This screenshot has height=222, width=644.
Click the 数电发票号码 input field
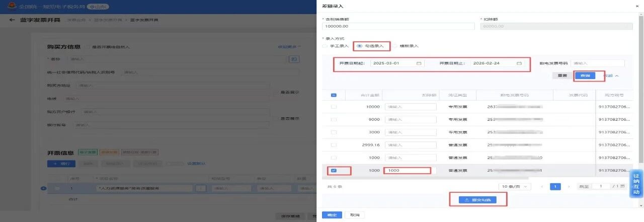tap(597, 63)
